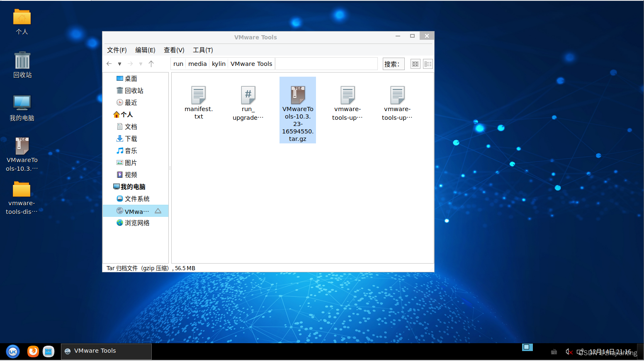Click the 'media' path segment
The image size is (644, 361).
[197, 64]
